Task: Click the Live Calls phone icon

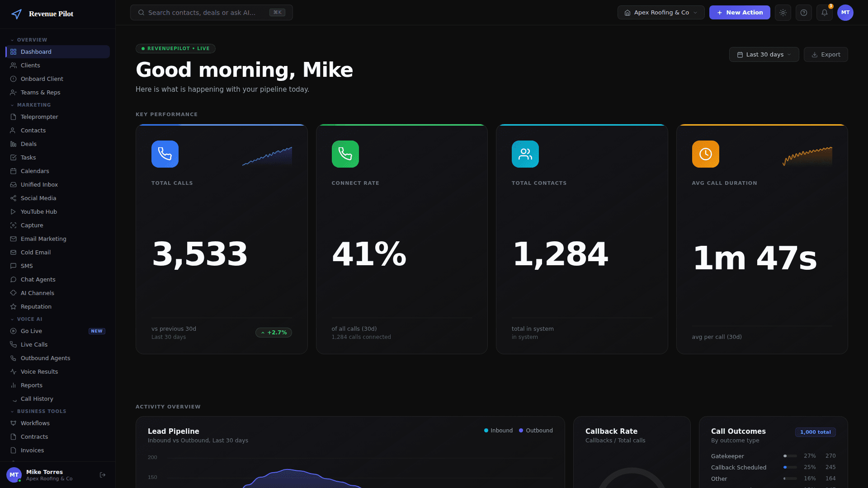Action: (x=13, y=345)
